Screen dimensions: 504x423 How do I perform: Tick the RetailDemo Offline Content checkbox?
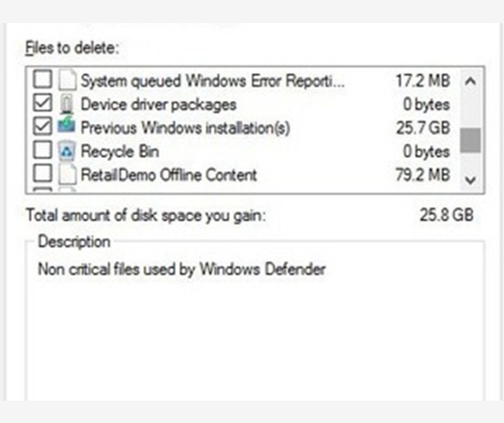(42, 174)
